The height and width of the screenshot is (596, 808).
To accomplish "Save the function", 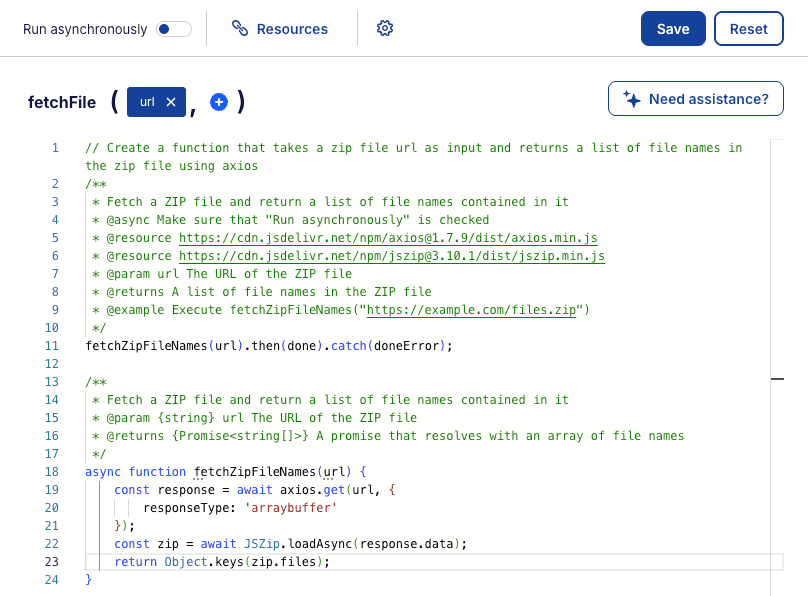I will [673, 29].
